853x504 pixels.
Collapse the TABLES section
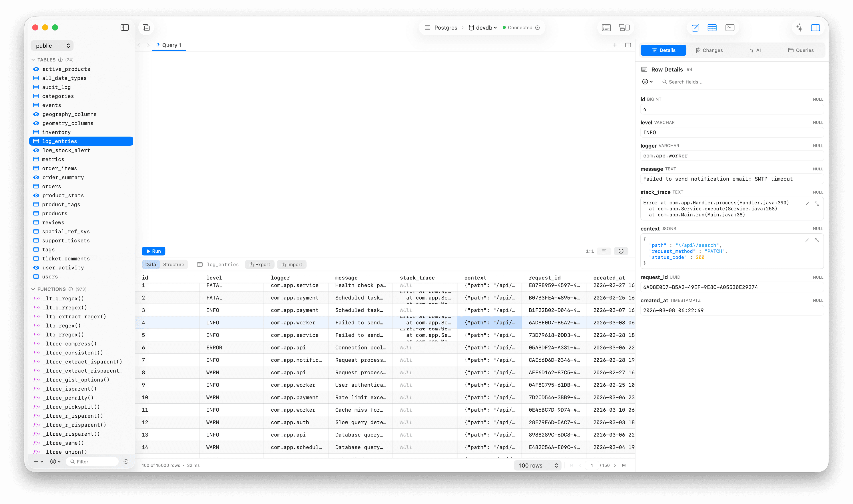pyautogui.click(x=33, y=60)
